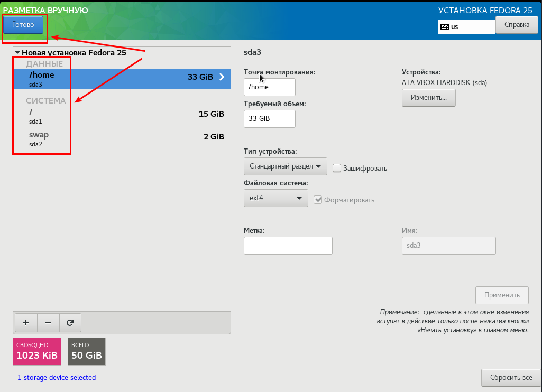Viewport: 542px width, 392px height.
Task: Click the chevron arrow on /home row
Action: (222, 77)
